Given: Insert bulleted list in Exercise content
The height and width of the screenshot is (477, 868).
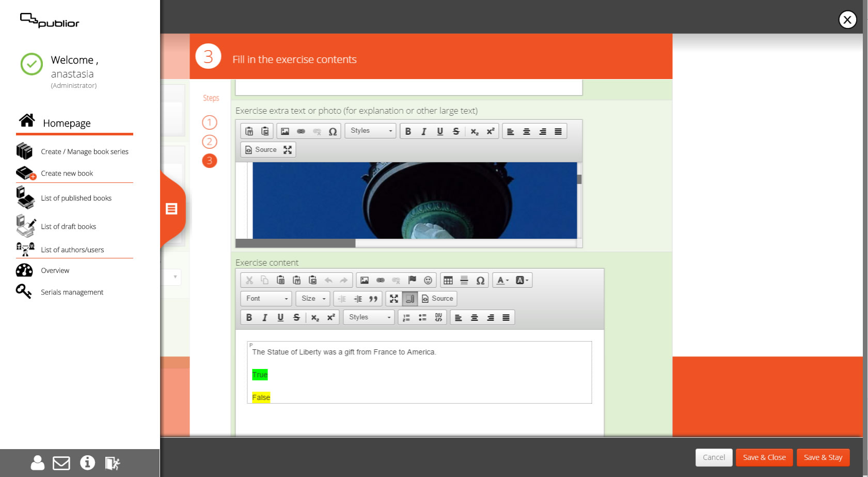Looking at the screenshot, I should click(422, 317).
